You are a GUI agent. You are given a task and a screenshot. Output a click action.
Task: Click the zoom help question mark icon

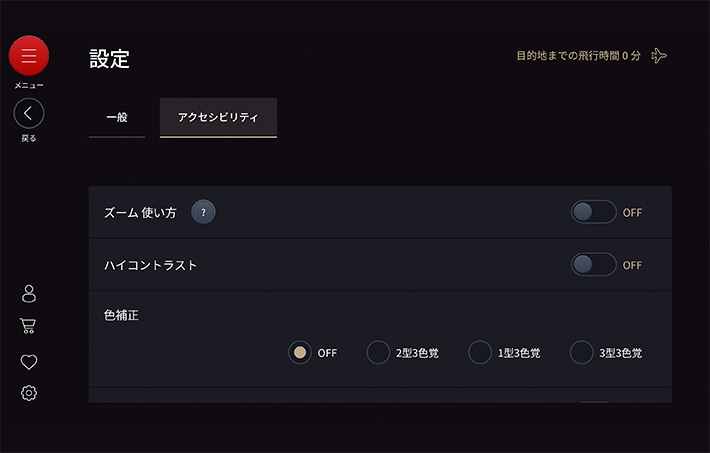(203, 212)
